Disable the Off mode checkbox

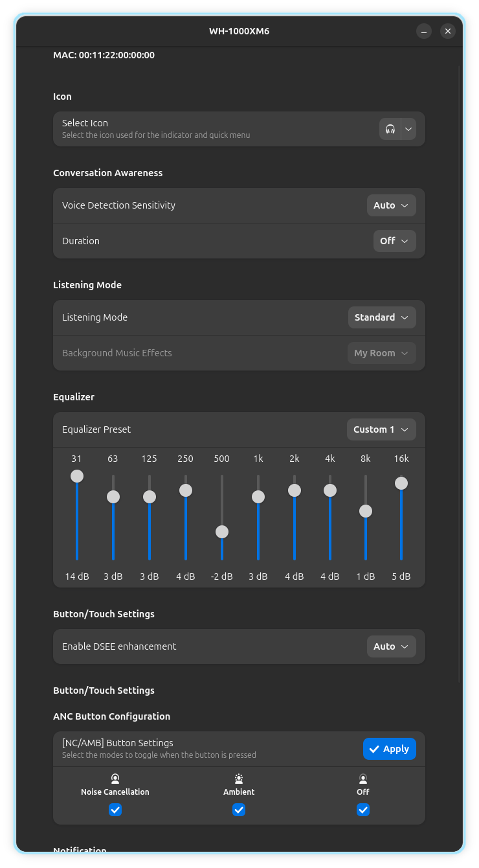[x=363, y=810]
